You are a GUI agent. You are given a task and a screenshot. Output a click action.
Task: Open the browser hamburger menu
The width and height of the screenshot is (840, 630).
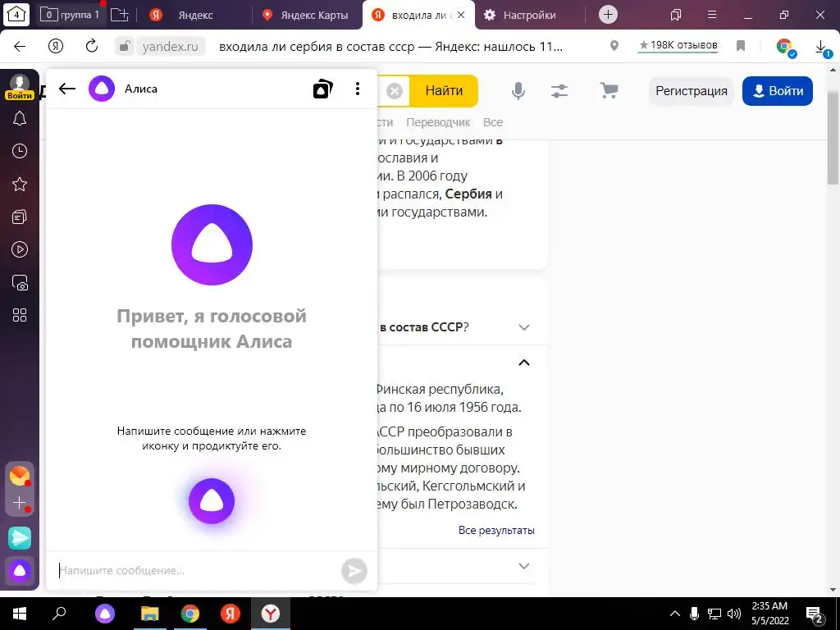(x=712, y=15)
